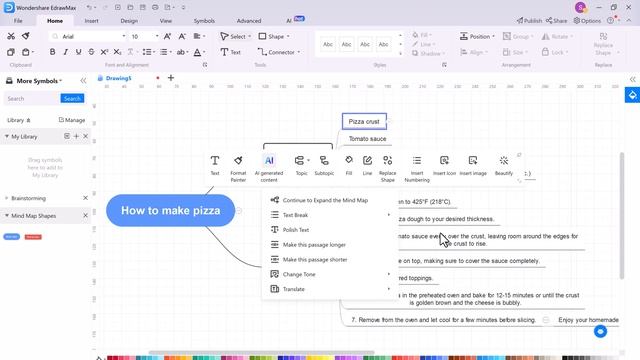640x360 pixels.
Task: Open the Position dropdown
Action: (x=477, y=36)
